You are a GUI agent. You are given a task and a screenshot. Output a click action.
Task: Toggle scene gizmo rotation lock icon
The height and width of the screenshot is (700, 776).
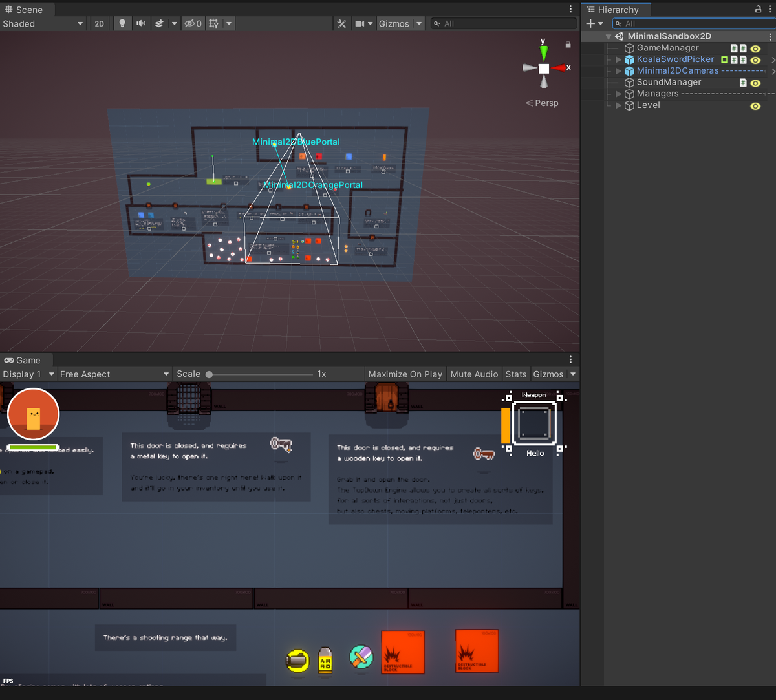[568, 45]
